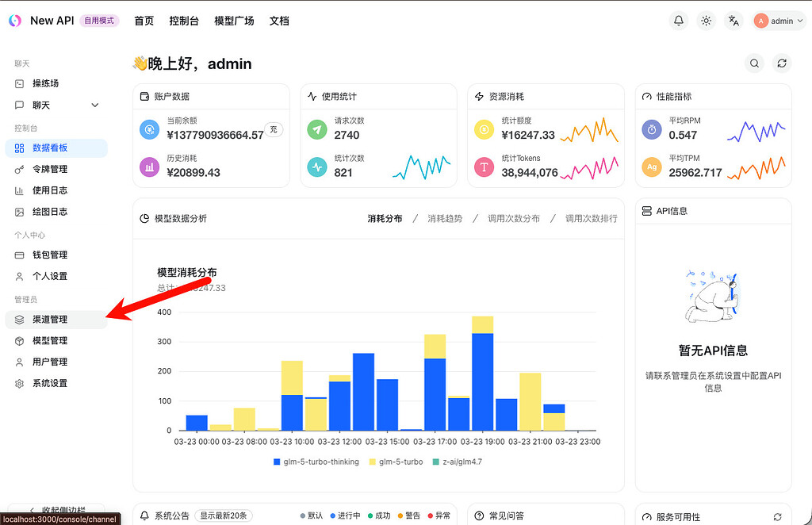Open 模型广场 in the top navigation
This screenshot has width=812, height=525.
pos(234,21)
